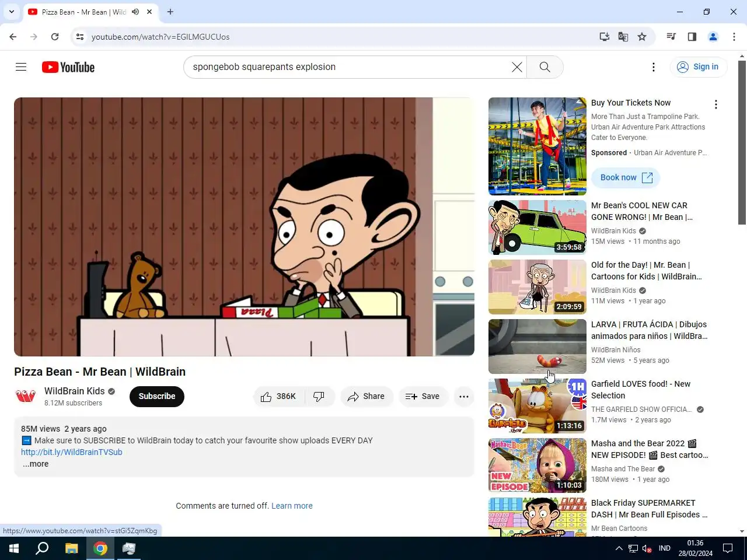This screenshot has height=560, width=747.
Task: Click into the YouTube search field
Action: tap(349, 67)
